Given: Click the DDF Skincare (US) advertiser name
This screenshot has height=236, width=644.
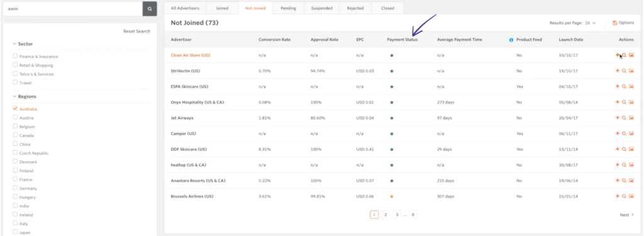Looking at the screenshot, I should pos(189,149).
